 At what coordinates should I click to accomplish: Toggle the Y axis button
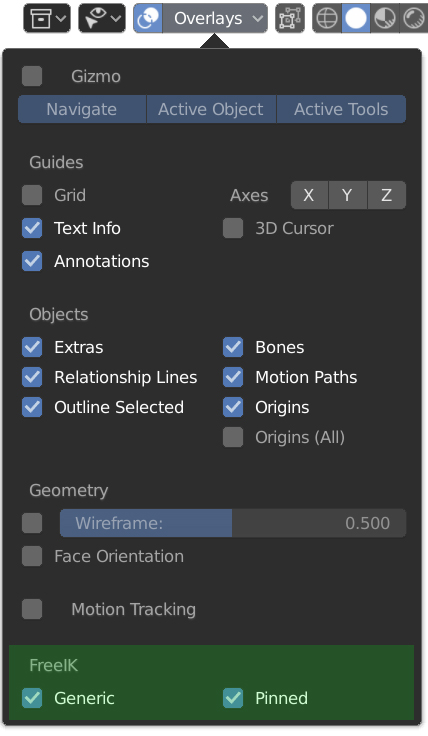(x=347, y=195)
